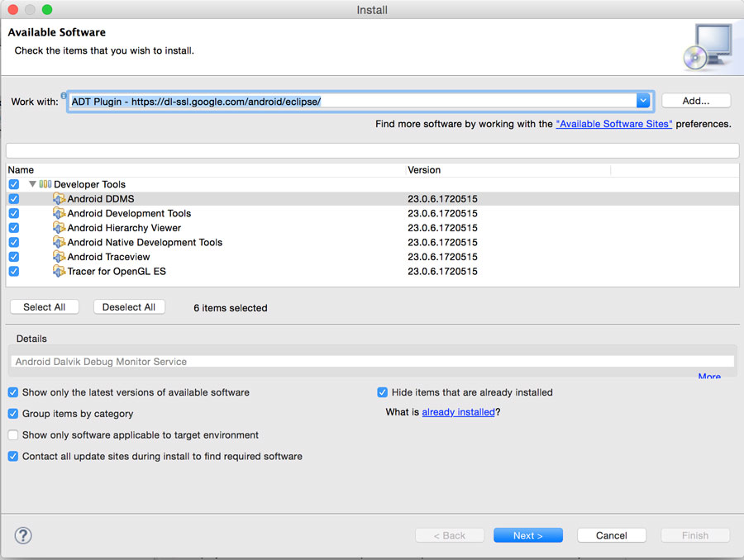Viewport: 744px width, 560px height.
Task: Click the Tracer for OpenGL ES icon
Action: coord(59,271)
